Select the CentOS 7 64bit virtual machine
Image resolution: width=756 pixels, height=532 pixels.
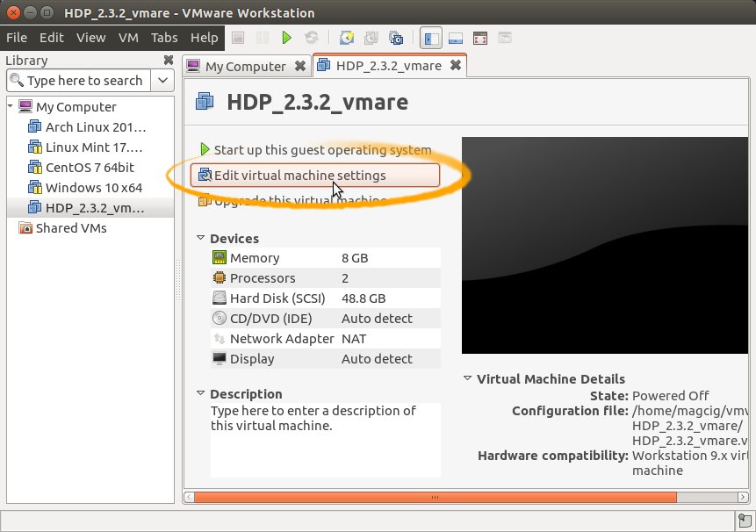pyautogui.click(x=90, y=167)
